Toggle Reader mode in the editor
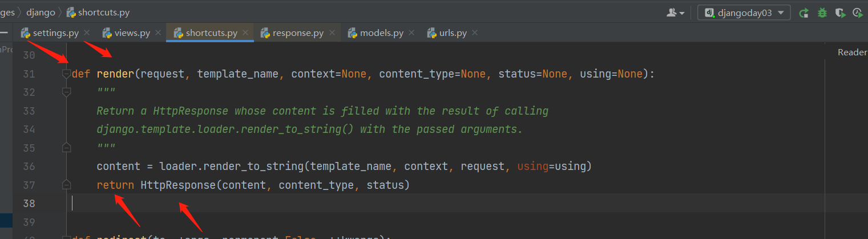Image resolution: width=868 pixels, height=239 pixels. (x=852, y=52)
